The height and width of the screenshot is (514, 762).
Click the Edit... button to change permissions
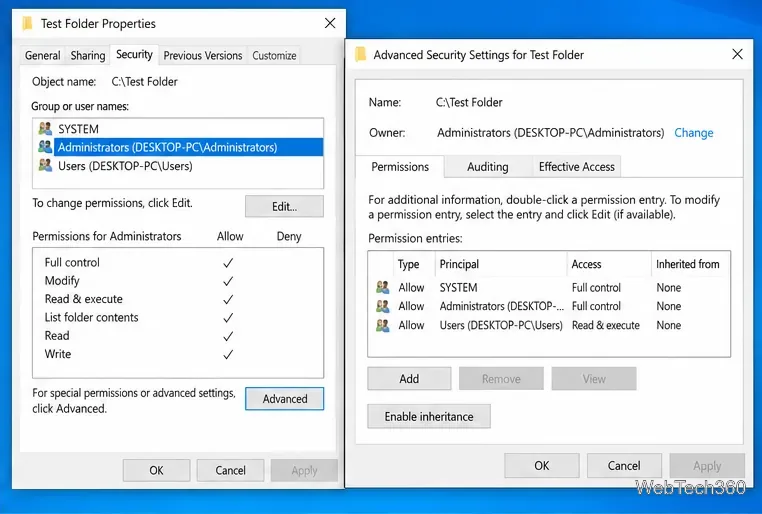pyautogui.click(x=284, y=206)
